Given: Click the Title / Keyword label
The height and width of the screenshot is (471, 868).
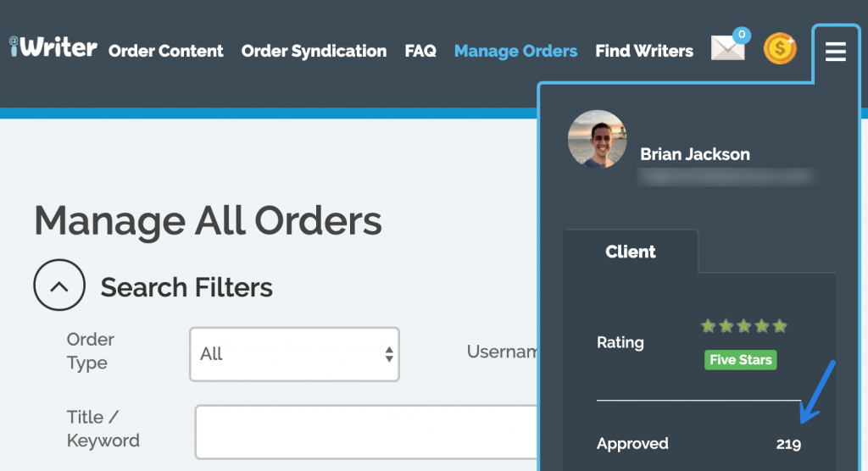Looking at the screenshot, I should click(x=103, y=429).
